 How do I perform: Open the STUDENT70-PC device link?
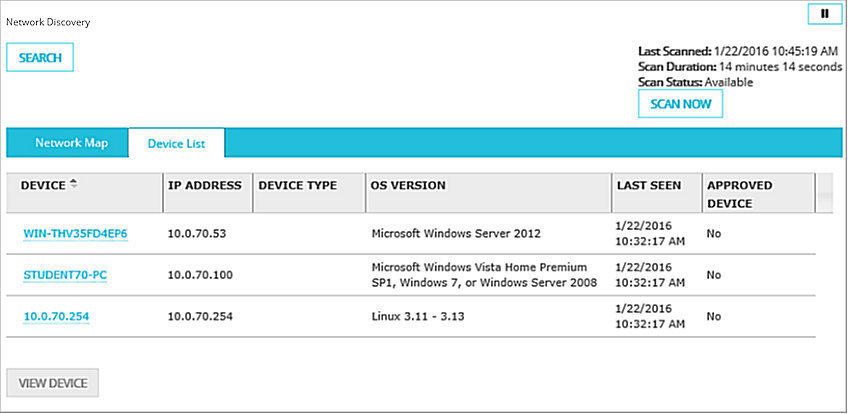(x=65, y=274)
